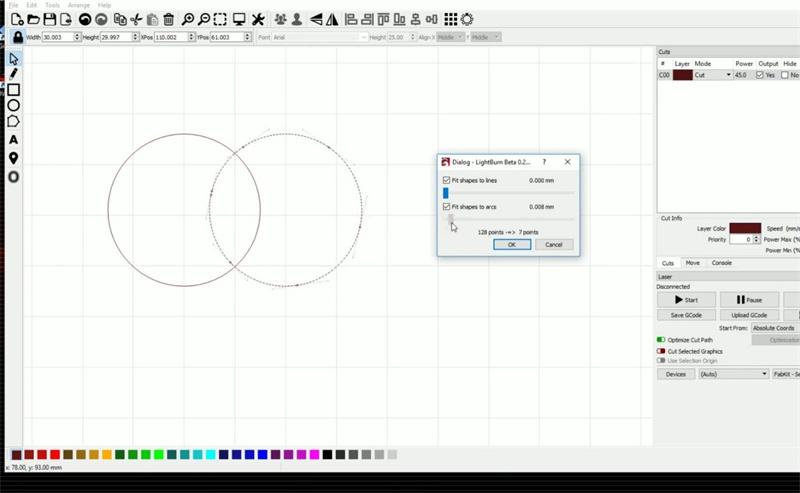Align objects to top edges
800x493 pixels.
coord(383,19)
